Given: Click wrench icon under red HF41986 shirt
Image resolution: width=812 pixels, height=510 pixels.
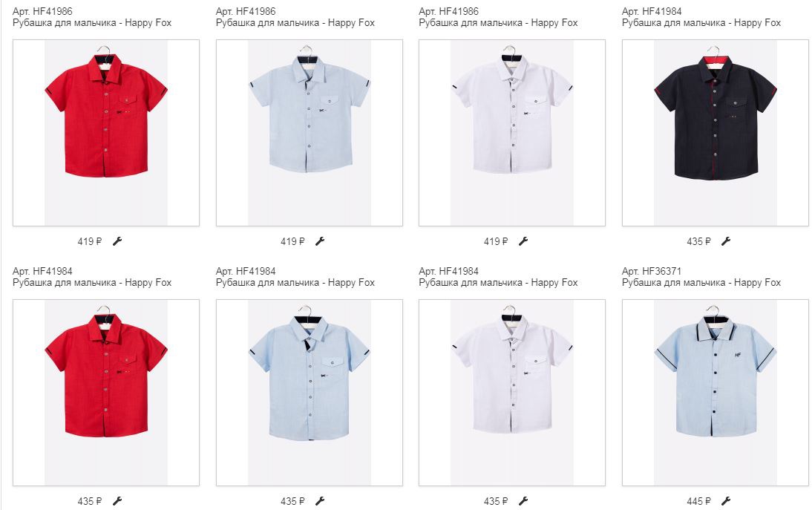Looking at the screenshot, I should tap(117, 241).
